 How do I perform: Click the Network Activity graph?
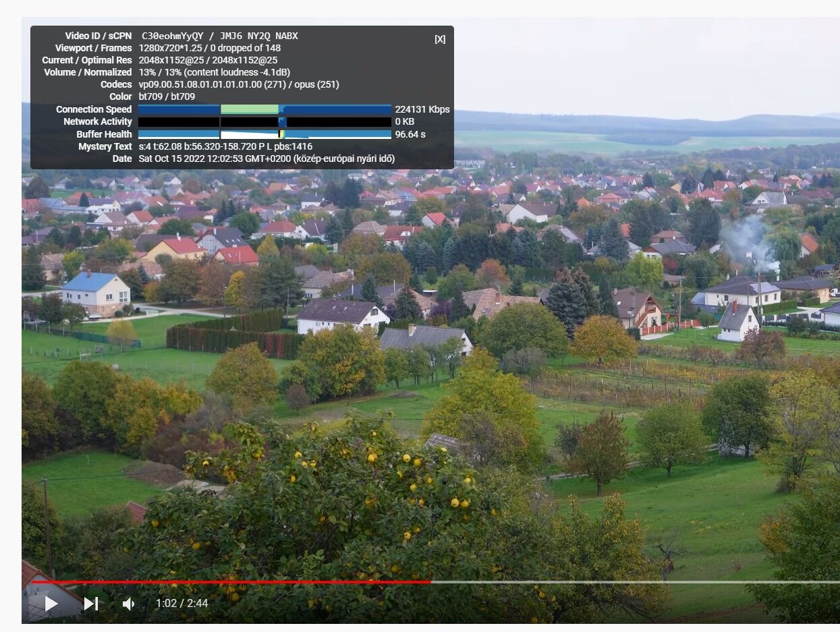[264, 122]
